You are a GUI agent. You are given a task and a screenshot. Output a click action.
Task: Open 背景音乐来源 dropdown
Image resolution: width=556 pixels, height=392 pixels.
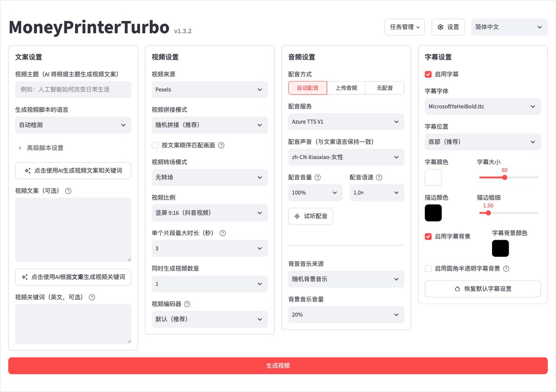tap(346, 280)
